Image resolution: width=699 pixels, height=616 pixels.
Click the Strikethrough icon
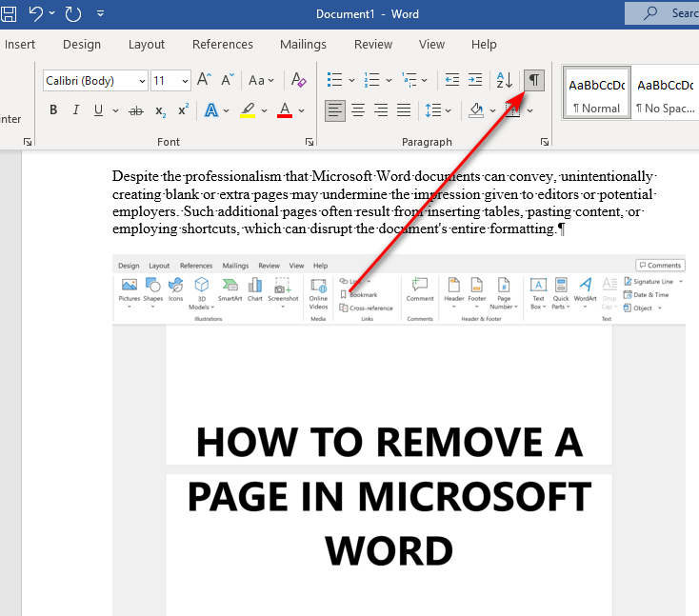point(136,111)
